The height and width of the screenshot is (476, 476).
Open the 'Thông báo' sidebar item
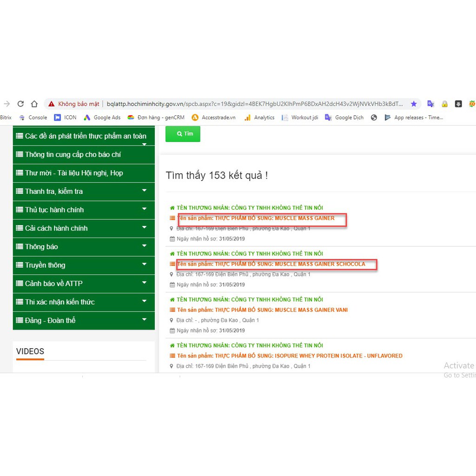(x=84, y=247)
